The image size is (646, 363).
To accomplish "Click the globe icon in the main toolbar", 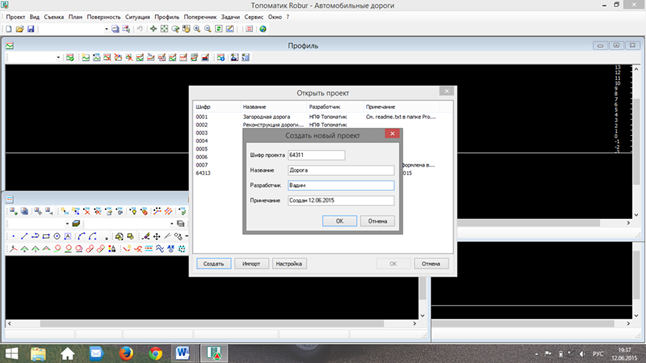I will pos(263,29).
